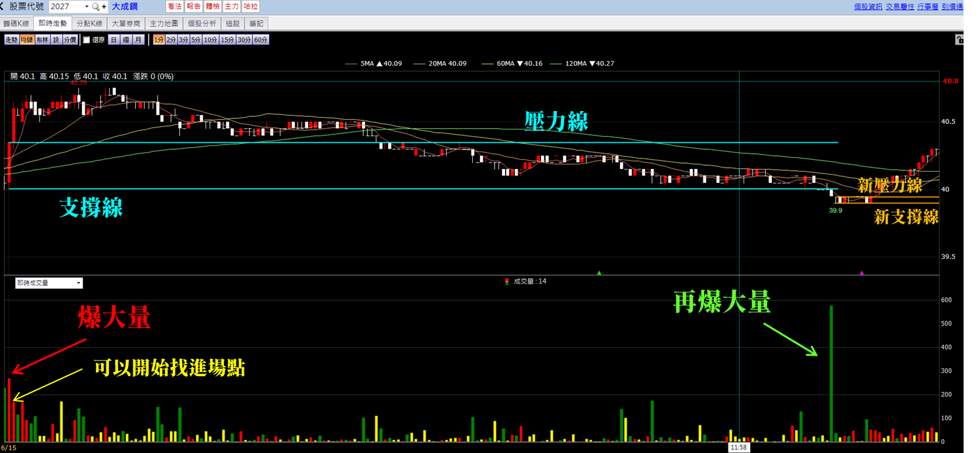Switch to the 追蹤 tab

pos(233,23)
